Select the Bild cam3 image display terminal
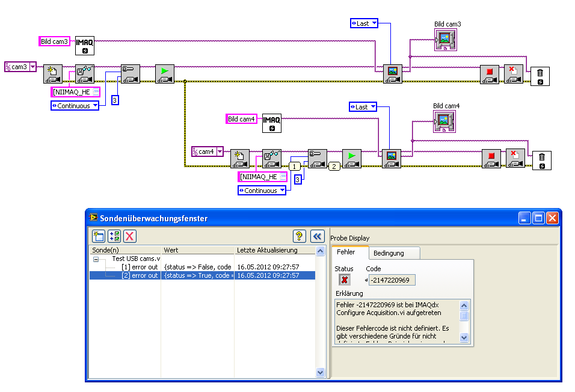The image size is (575, 392). coord(446,40)
